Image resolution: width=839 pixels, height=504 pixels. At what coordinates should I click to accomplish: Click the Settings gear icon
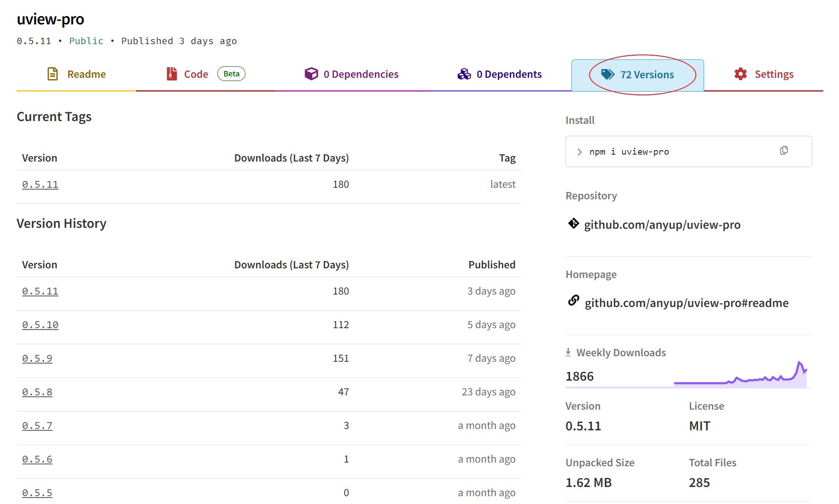pyautogui.click(x=740, y=74)
